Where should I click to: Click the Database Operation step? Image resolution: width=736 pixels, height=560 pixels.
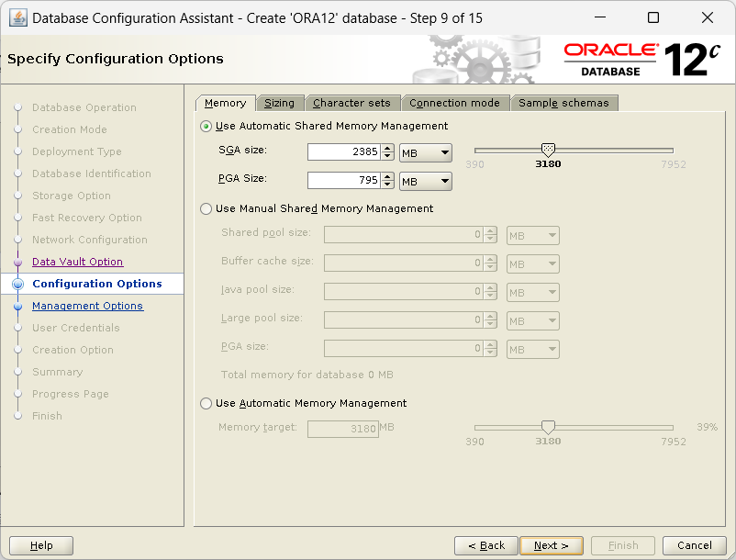pyautogui.click(x=84, y=108)
